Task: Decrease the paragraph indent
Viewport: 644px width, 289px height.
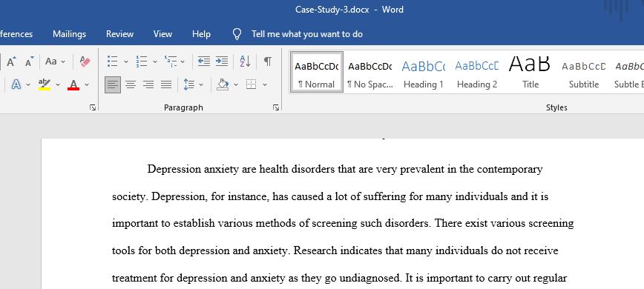Action: (204, 62)
